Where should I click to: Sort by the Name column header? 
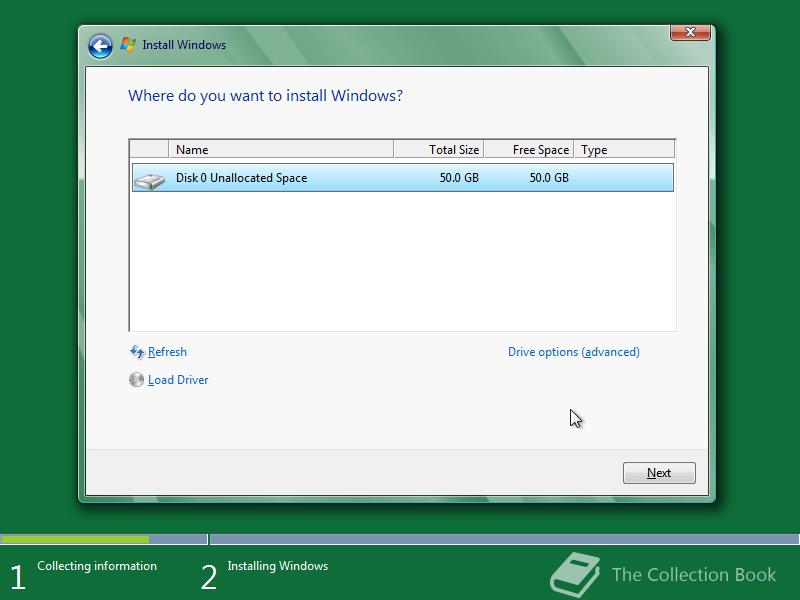[281, 149]
